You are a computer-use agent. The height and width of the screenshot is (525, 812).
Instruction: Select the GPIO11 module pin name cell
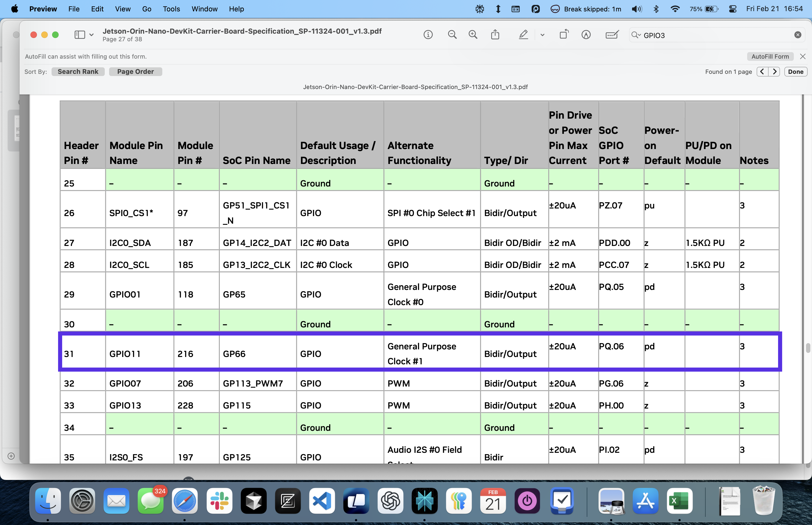tap(140, 354)
